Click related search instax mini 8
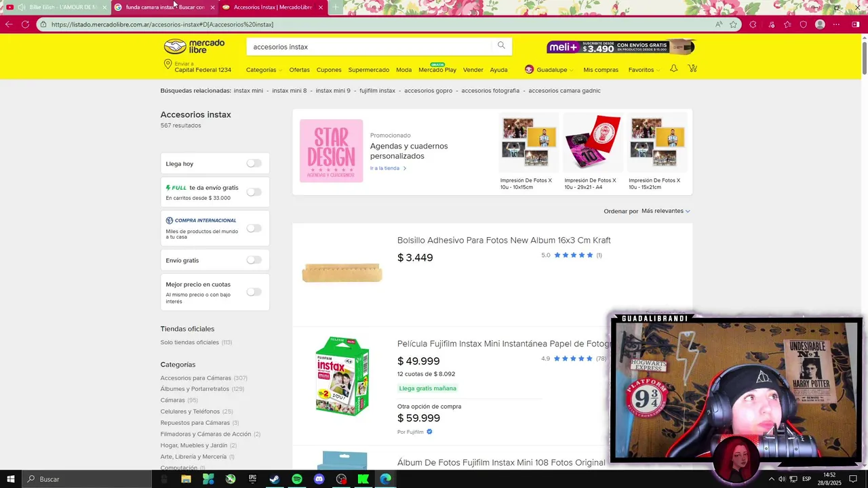The width and height of the screenshot is (868, 488). coord(289,91)
